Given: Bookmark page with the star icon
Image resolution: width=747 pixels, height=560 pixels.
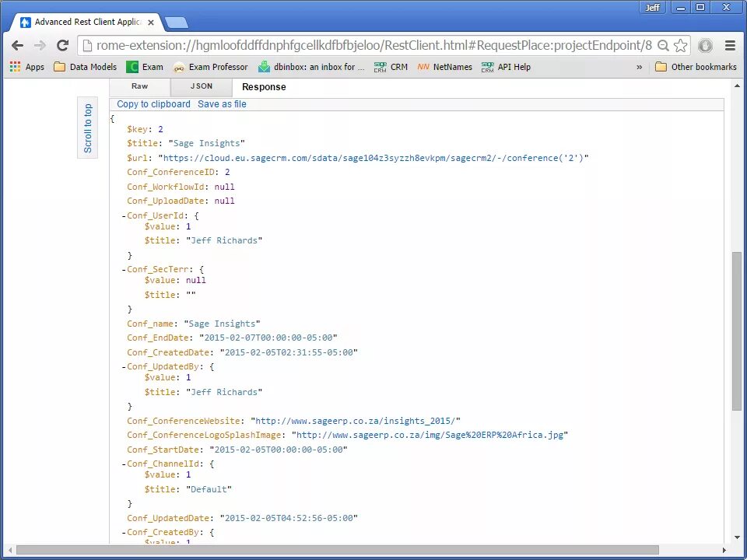Looking at the screenshot, I should click(682, 46).
